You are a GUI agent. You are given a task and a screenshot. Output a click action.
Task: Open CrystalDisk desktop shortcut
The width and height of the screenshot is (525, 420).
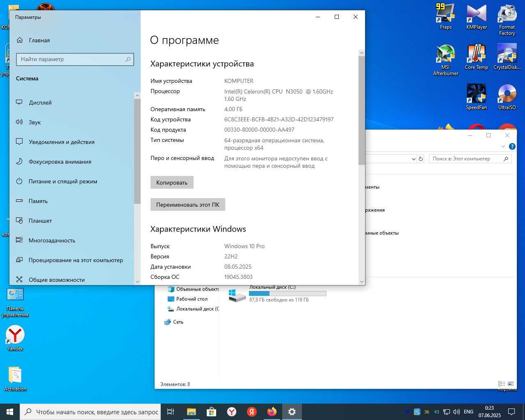click(507, 57)
